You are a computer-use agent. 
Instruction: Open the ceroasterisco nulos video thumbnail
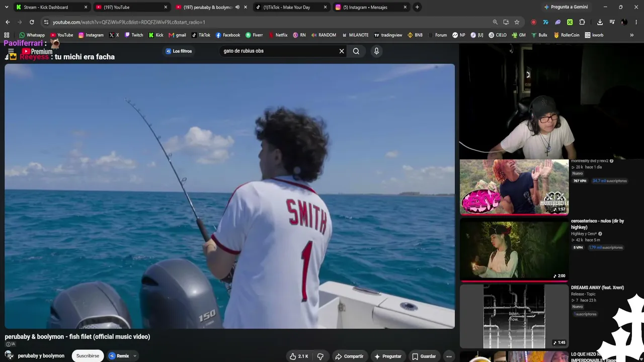click(x=514, y=249)
